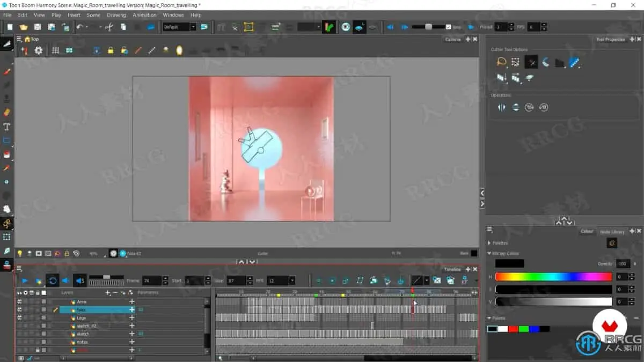
Task: Select the red palette swatch
Action: 513,329
